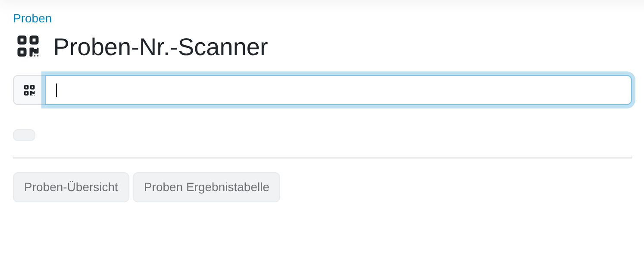Open the Proben-Übersicht button
The width and height of the screenshot is (644, 260).
71,187
